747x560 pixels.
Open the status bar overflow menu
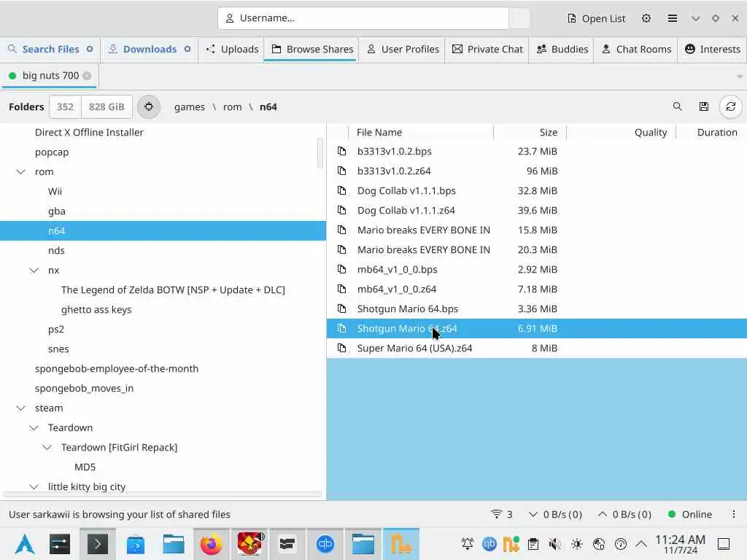(734, 514)
